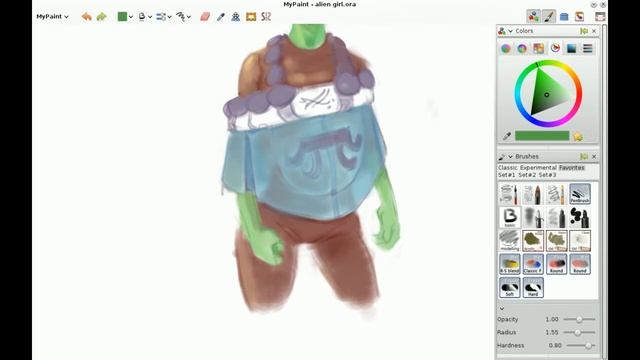Select the Classic P brush
Image resolution: width=640 pixels, height=360 pixels.
[x=533, y=264]
